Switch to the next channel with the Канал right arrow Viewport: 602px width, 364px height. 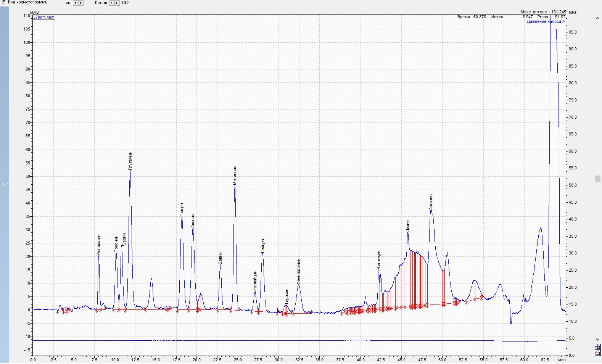[x=117, y=3]
